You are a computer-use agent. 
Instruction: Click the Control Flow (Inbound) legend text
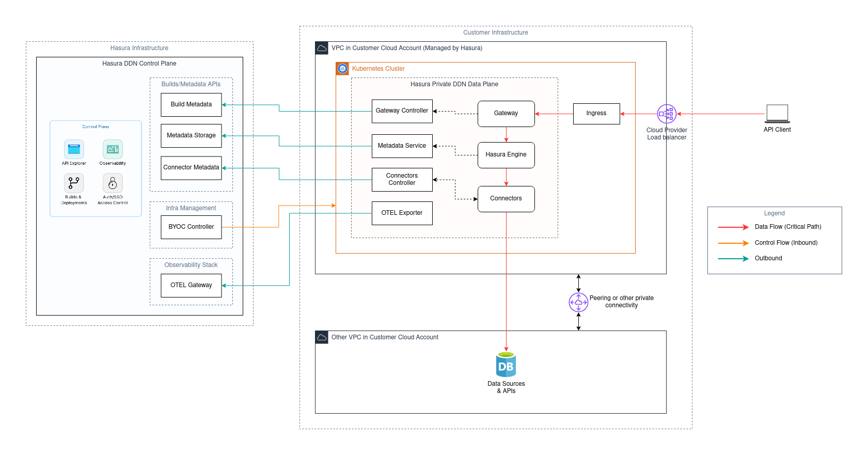coord(786,243)
